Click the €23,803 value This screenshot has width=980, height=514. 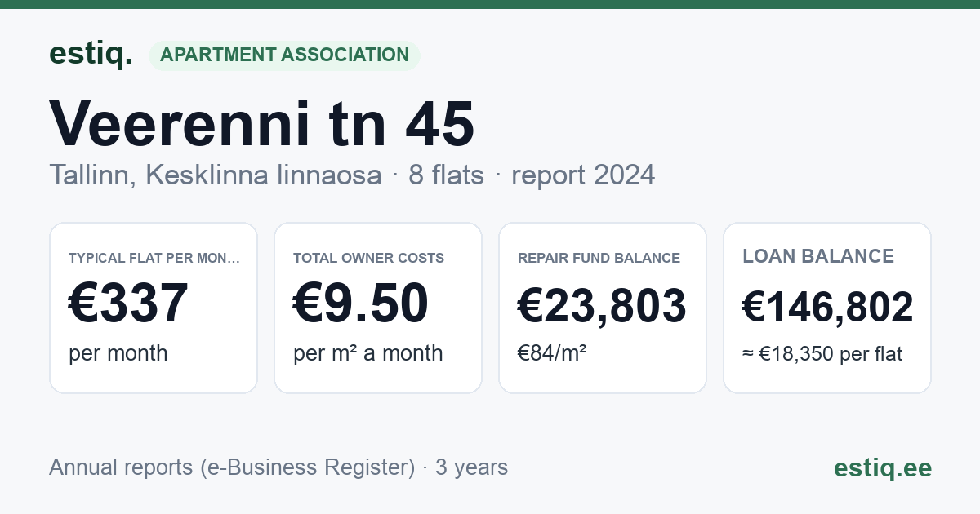(x=602, y=307)
